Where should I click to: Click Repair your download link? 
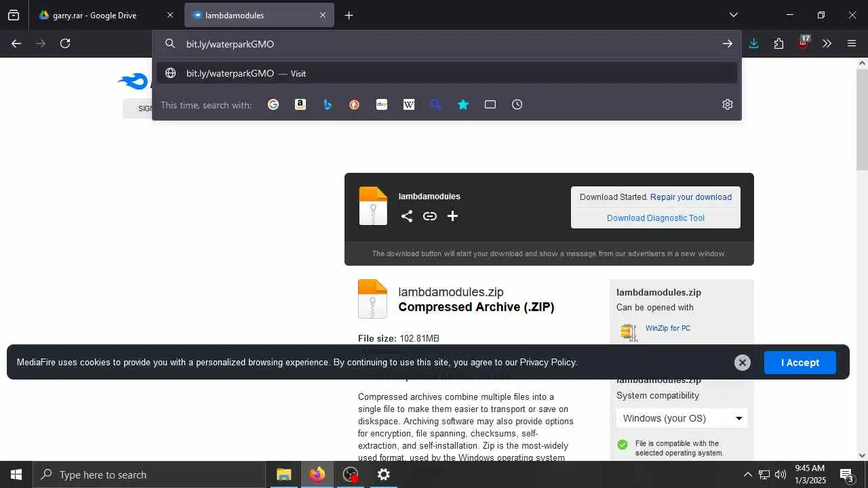(x=691, y=197)
